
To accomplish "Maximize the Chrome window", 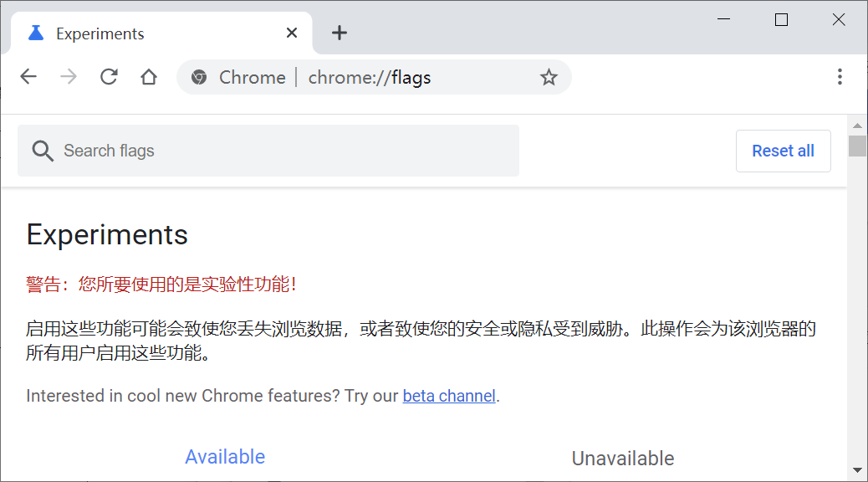I will (x=781, y=20).
